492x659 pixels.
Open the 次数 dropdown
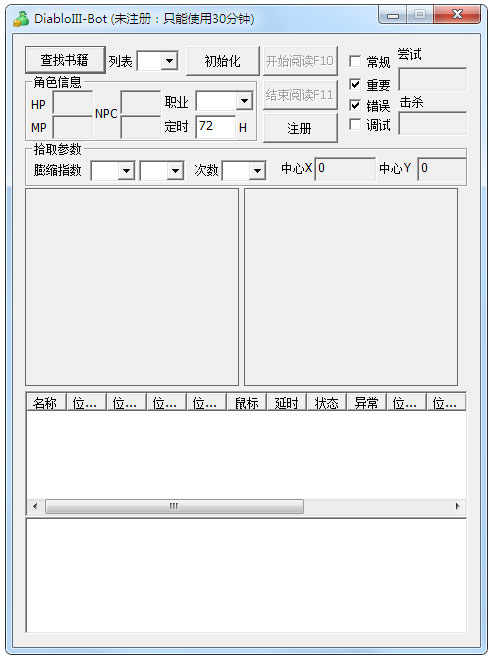(x=257, y=171)
